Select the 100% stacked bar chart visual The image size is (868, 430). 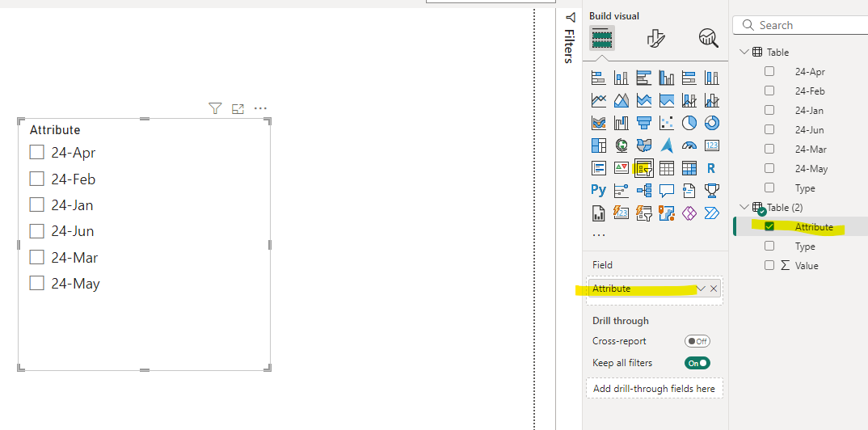click(x=689, y=78)
